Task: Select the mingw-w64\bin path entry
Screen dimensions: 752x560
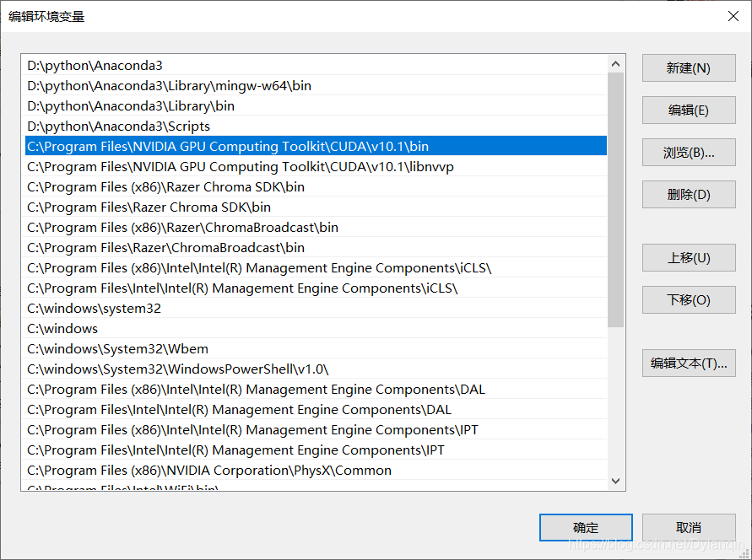Action: click(169, 86)
